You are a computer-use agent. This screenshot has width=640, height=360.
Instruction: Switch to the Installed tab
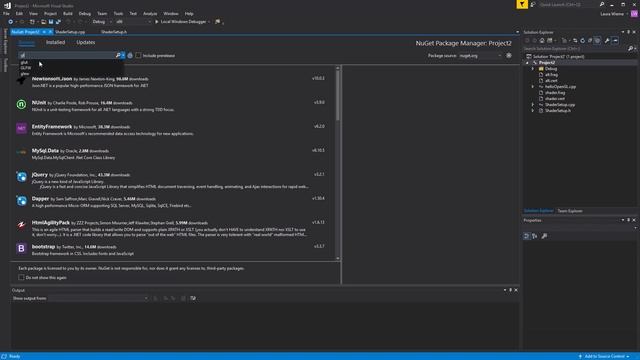(x=56, y=42)
